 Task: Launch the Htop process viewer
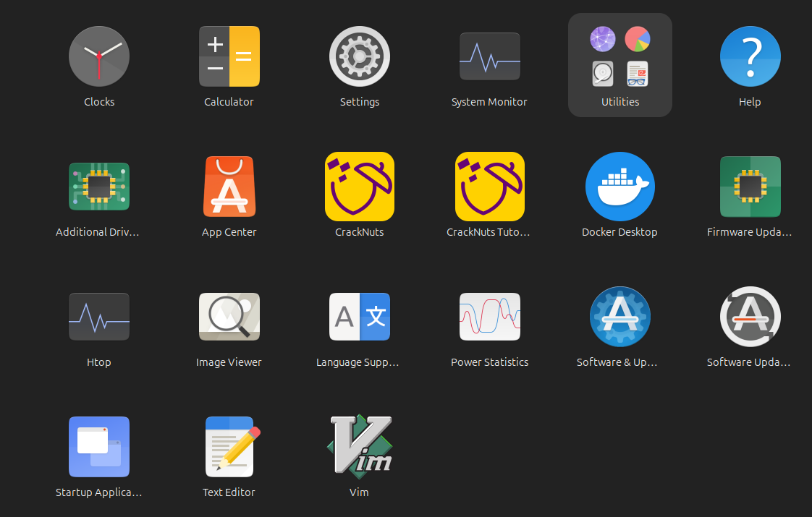coord(99,317)
